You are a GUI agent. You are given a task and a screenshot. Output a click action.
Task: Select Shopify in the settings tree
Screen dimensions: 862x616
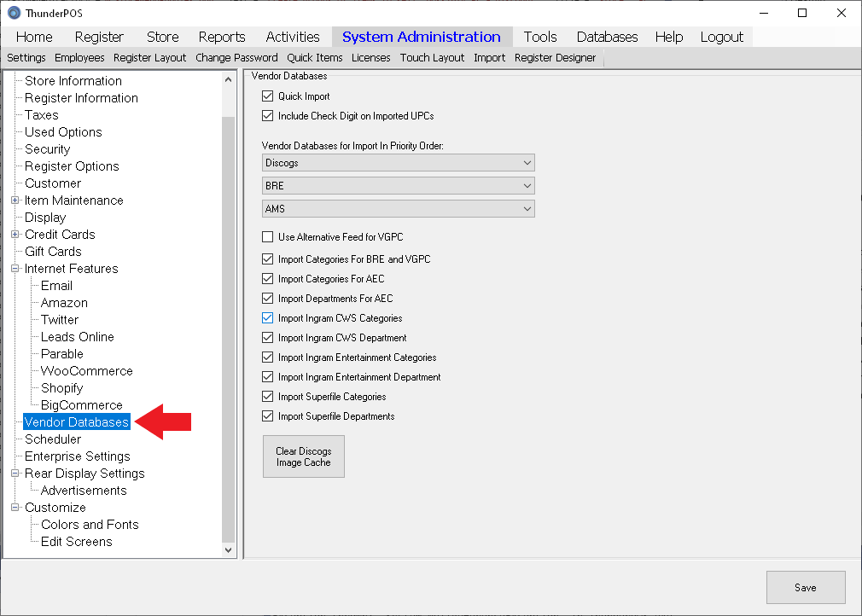click(x=62, y=388)
